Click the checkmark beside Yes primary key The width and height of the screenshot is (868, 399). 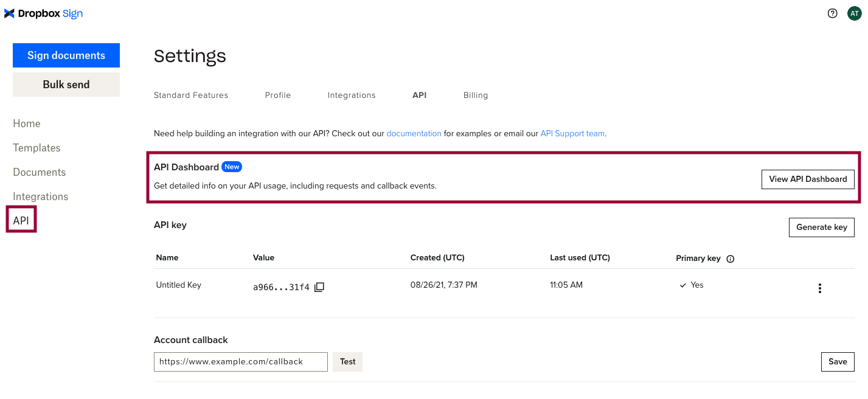pos(683,285)
